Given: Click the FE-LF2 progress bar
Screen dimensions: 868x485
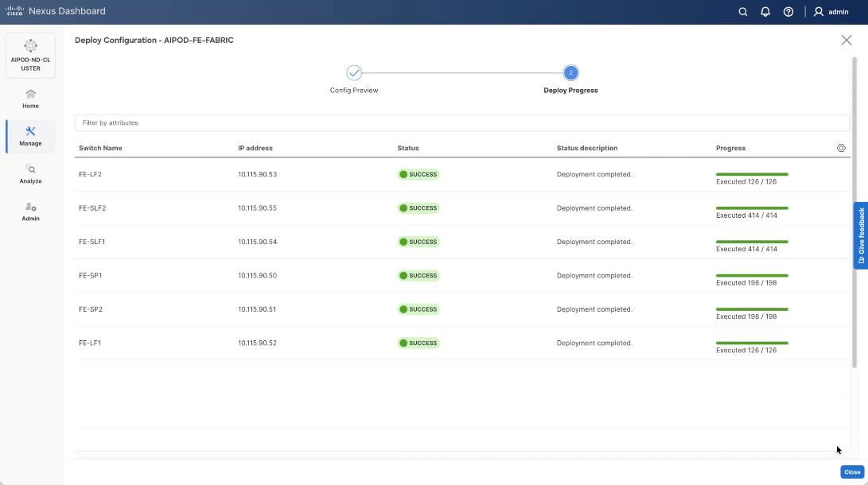Looking at the screenshot, I should (x=752, y=174).
